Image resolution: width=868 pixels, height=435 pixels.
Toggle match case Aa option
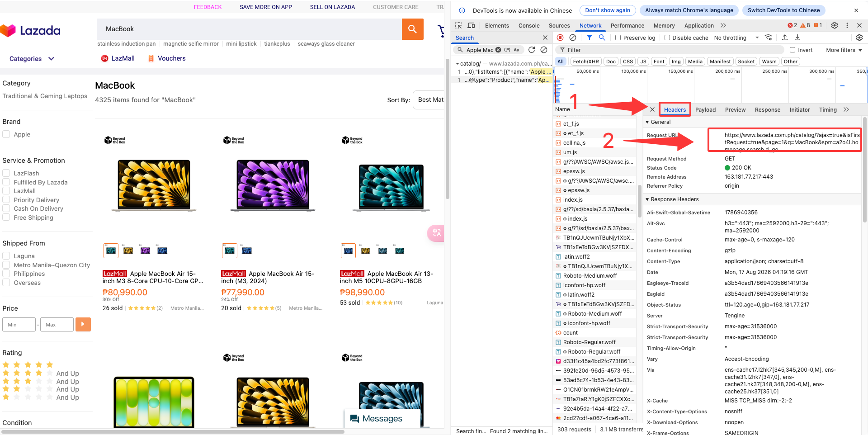coord(516,50)
